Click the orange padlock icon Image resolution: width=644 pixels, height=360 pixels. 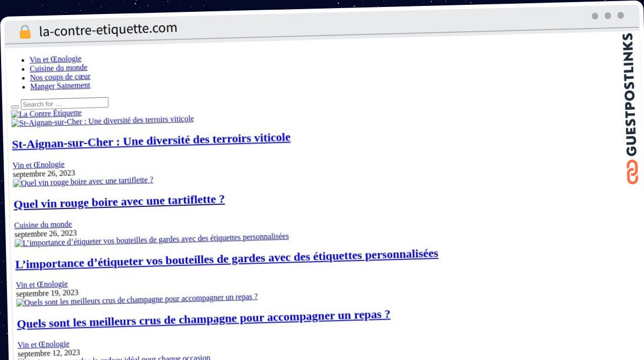coord(25,32)
